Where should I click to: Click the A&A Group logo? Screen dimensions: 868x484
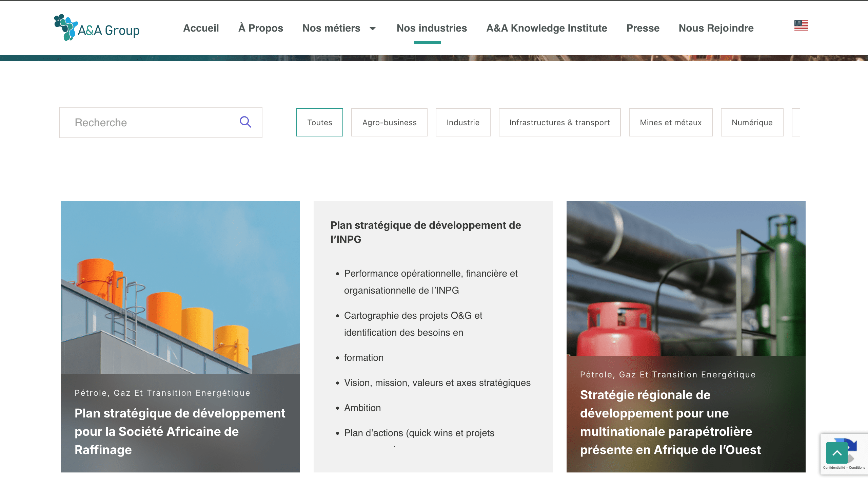tap(97, 28)
